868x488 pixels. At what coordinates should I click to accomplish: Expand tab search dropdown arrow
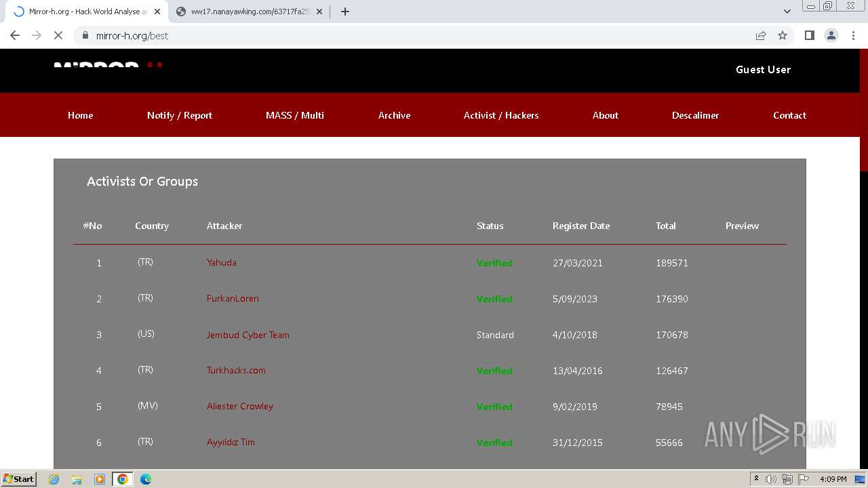(787, 12)
